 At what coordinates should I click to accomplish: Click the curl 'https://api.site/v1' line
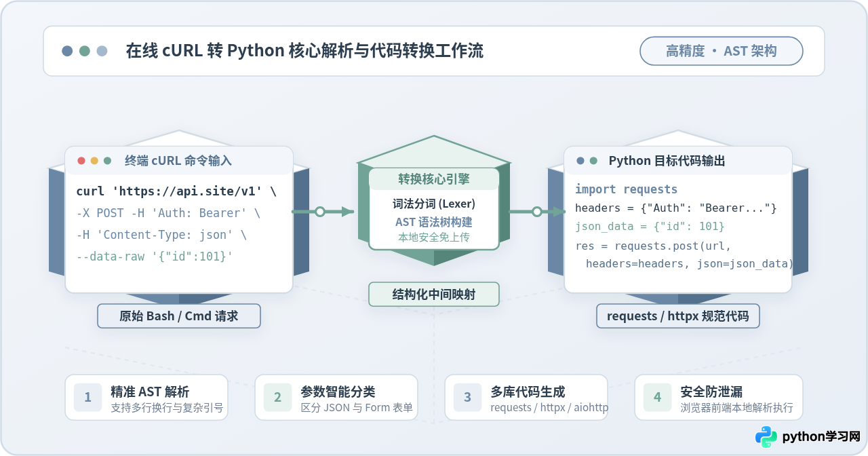tap(176, 191)
